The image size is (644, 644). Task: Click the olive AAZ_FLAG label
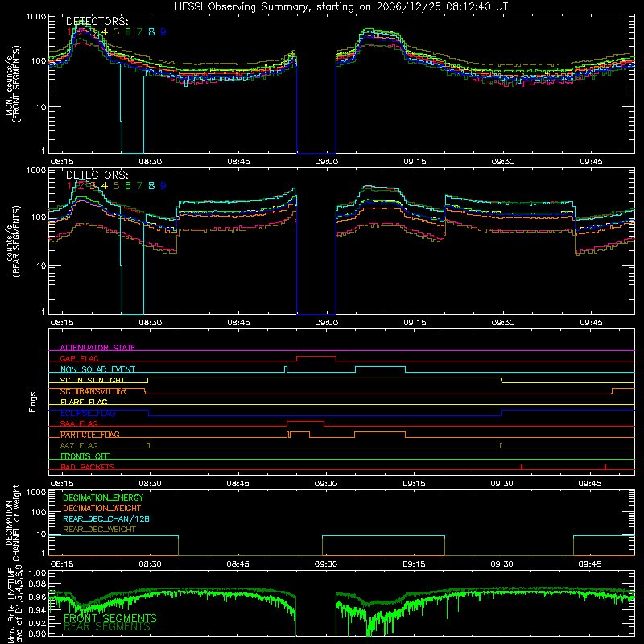[x=79, y=446]
